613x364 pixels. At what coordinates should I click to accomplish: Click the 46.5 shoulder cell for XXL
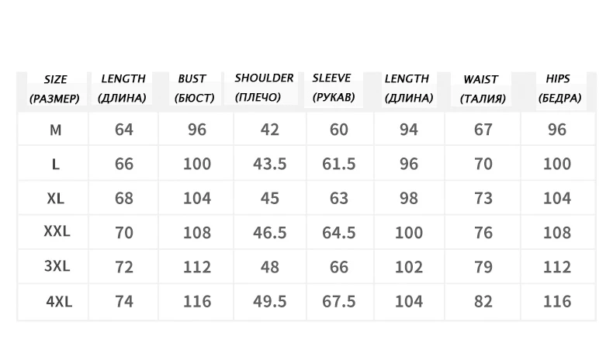tap(270, 232)
